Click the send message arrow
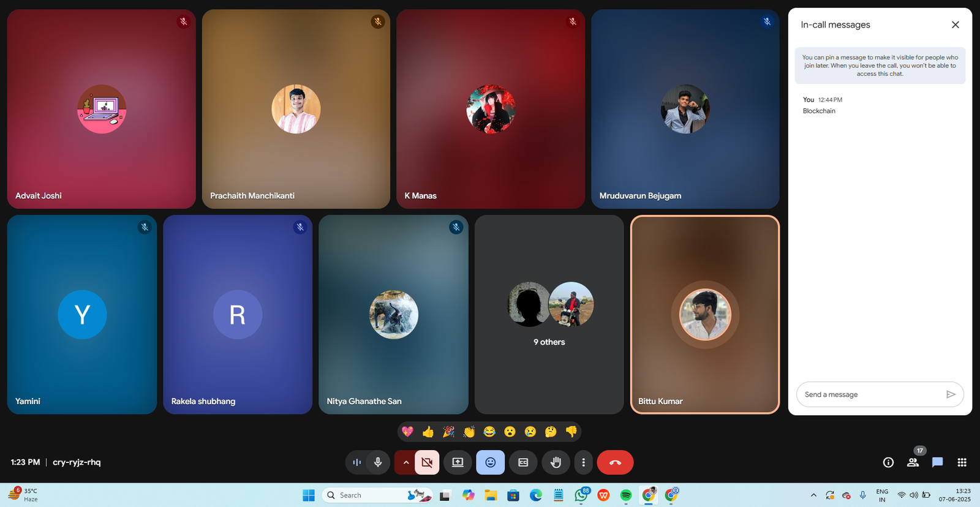980x507 pixels. tap(951, 394)
